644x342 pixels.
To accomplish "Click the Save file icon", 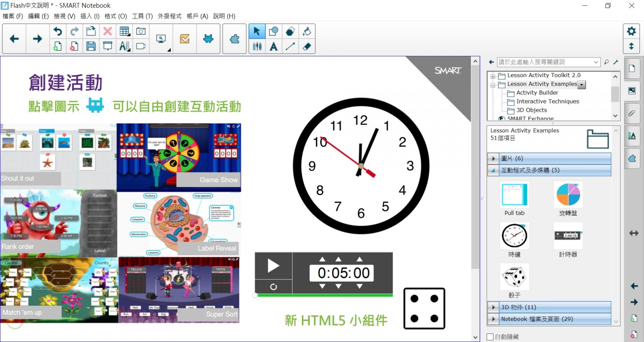I will (91, 46).
